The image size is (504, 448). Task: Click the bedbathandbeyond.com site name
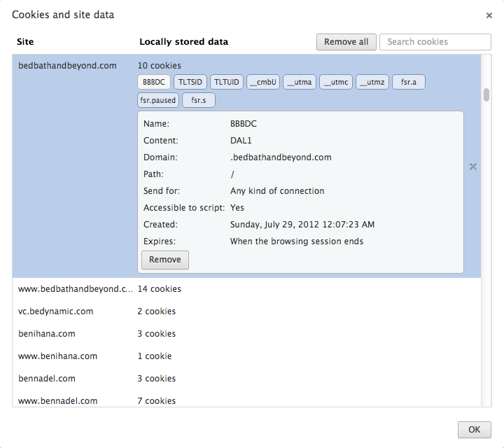pyautogui.click(x=67, y=66)
